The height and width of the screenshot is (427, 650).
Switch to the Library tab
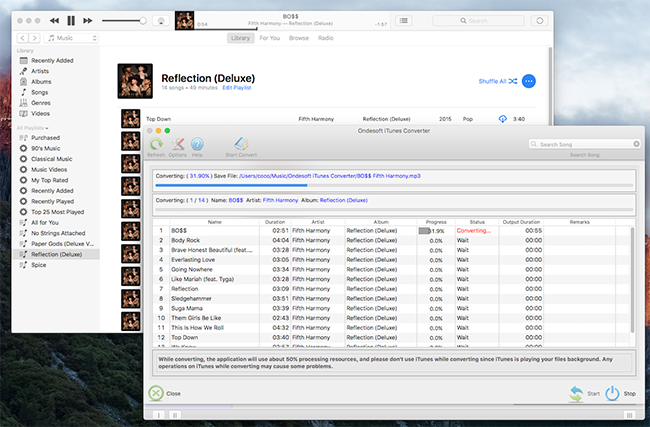click(240, 38)
